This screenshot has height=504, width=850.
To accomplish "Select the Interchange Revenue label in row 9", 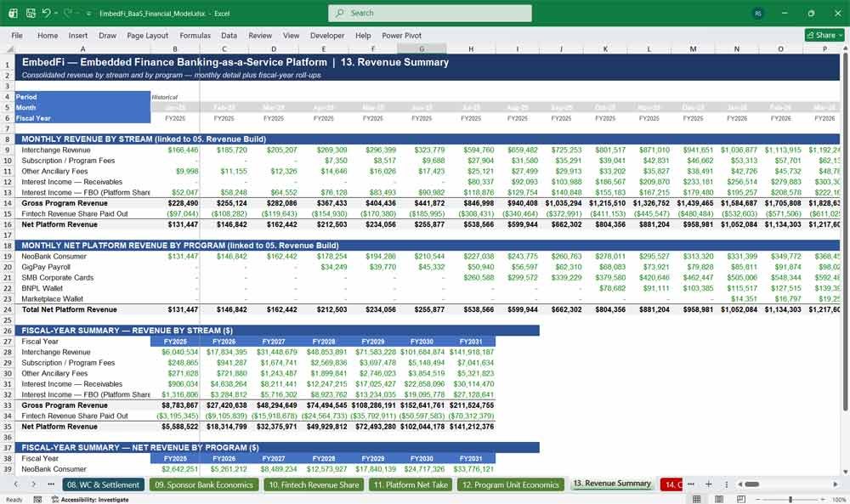I will pyautogui.click(x=56, y=150).
